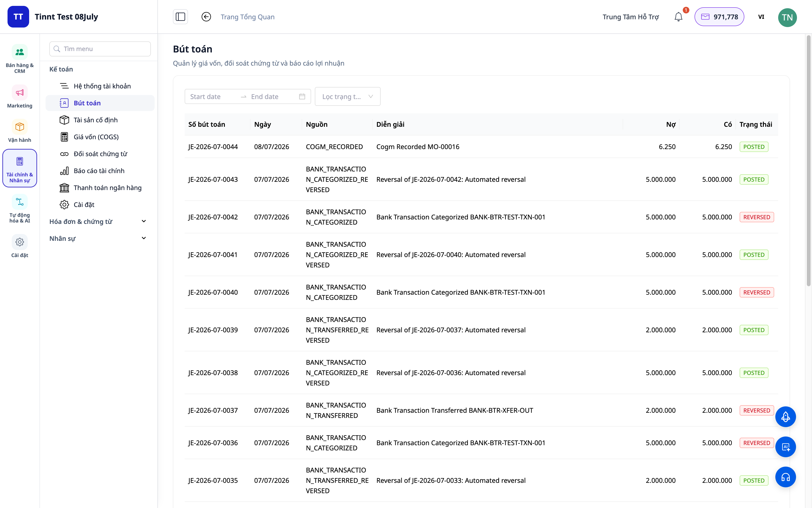Open journal entry JE-2026-07-0044
Viewport: 812px width, 508px height.
[x=213, y=147]
